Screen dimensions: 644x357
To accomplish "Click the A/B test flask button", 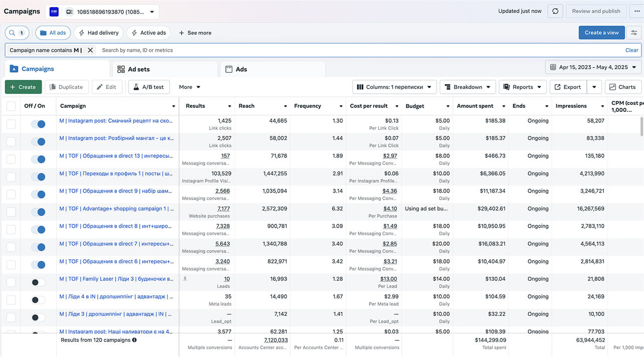I will click(149, 87).
